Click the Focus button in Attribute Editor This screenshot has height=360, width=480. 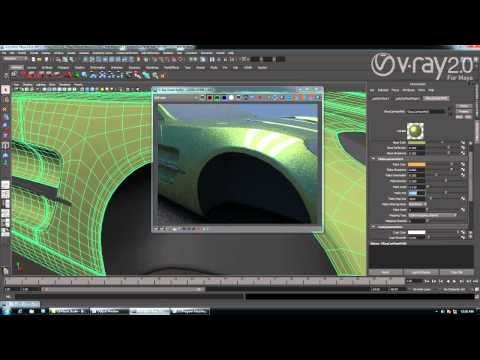[464, 106]
